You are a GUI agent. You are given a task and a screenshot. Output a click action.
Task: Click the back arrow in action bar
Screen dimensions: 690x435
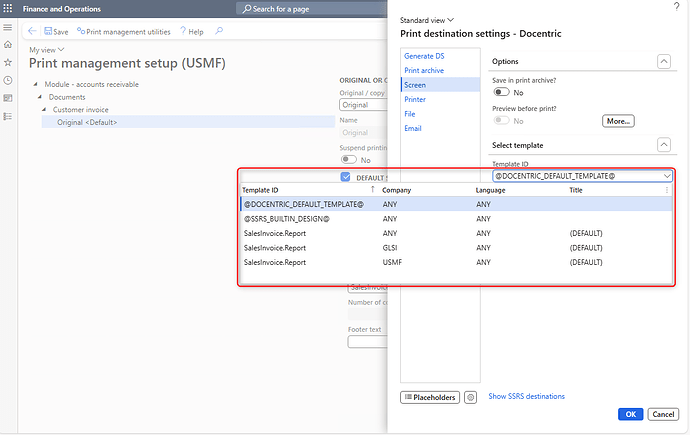[x=32, y=31]
